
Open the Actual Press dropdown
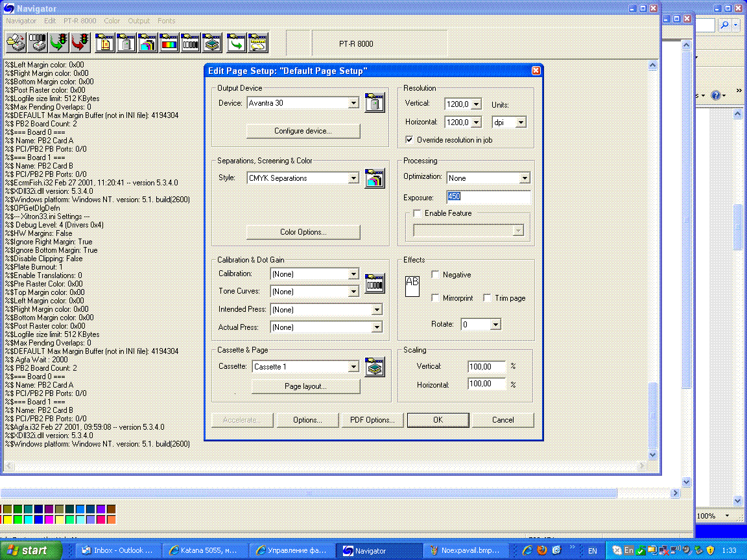tap(376, 327)
